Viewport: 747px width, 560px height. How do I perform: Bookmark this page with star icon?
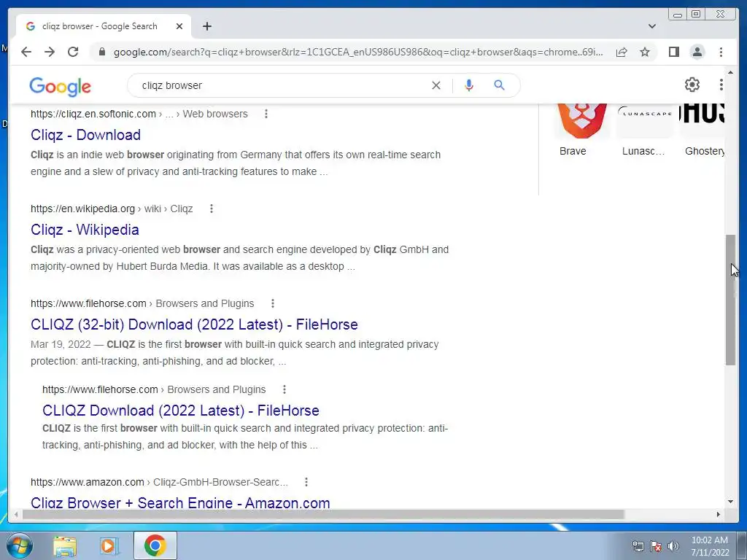[645, 52]
